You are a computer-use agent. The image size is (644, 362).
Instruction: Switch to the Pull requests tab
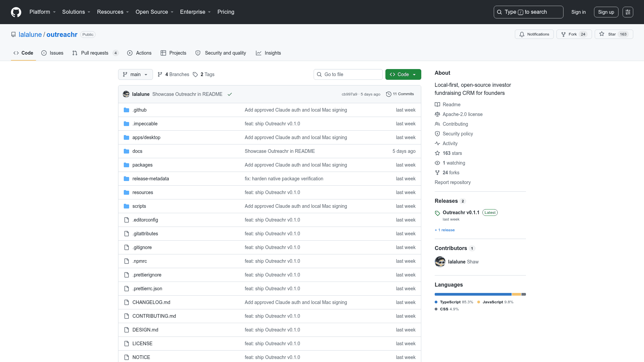coord(95,53)
